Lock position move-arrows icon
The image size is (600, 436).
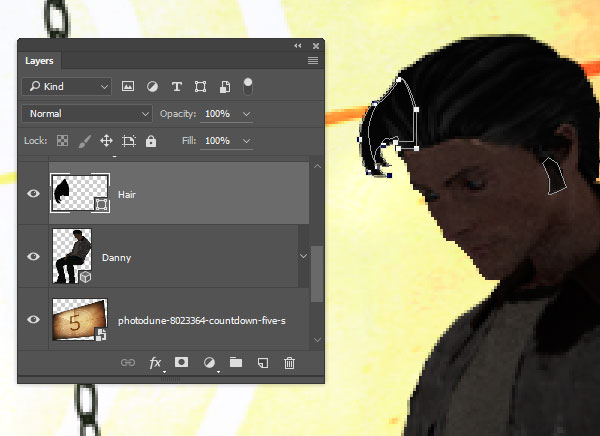(106, 141)
